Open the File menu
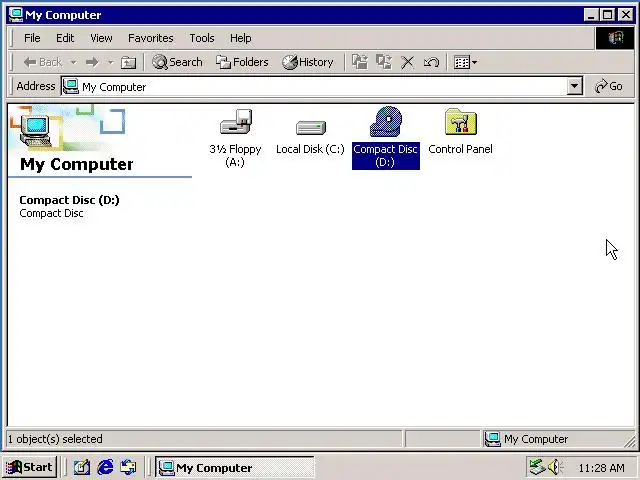Image resolution: width=640 pixels, height=480 pixels. pyautogui.click(x=32, y=38)
